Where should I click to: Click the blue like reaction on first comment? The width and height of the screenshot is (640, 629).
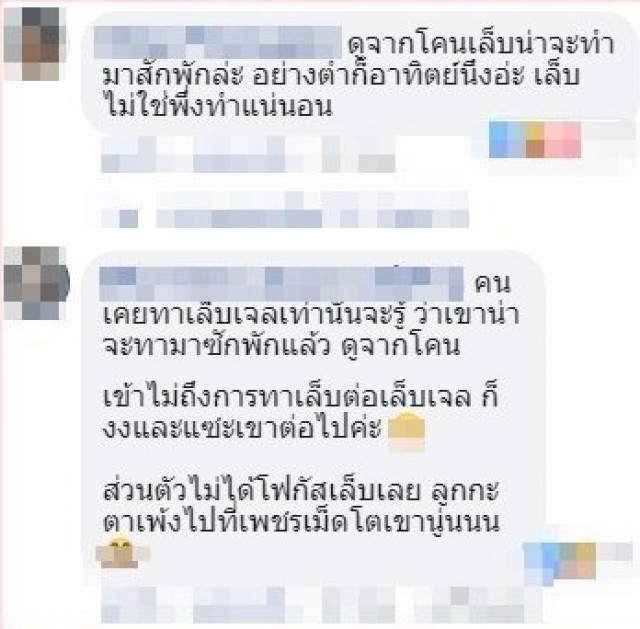coord(507,140)
